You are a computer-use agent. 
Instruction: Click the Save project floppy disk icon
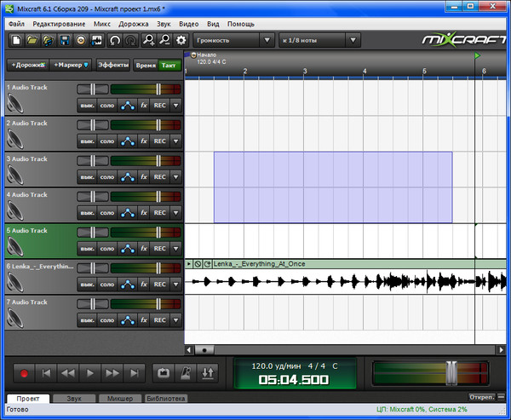[x=64, y=40]
